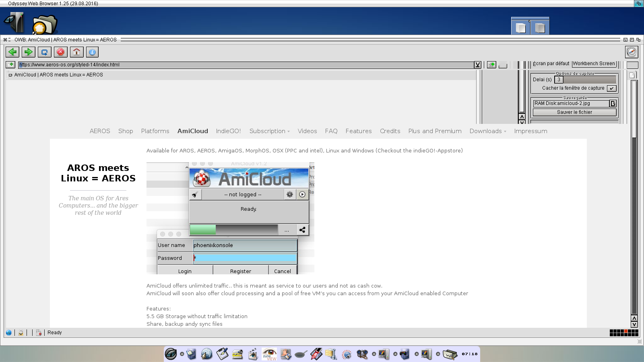Open the Features page link

coord(359,131)
